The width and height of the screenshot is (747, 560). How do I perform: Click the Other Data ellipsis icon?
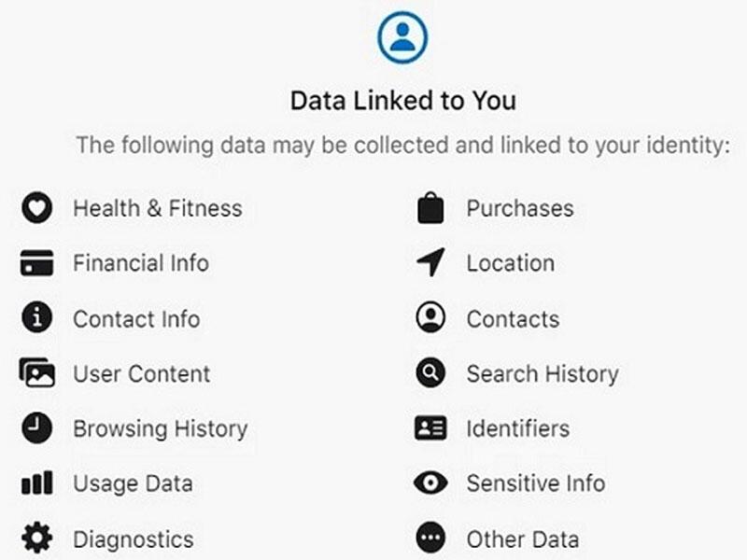click(x=430, y=539)
